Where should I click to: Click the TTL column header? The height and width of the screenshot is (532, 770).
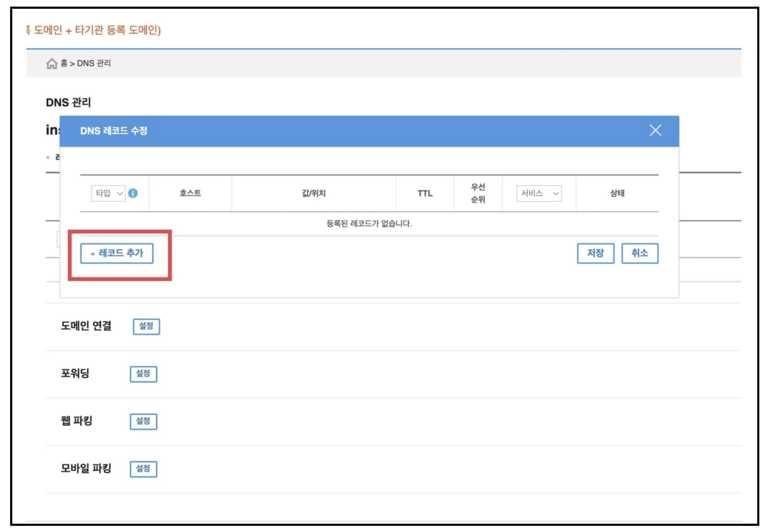tap(425, 194)
